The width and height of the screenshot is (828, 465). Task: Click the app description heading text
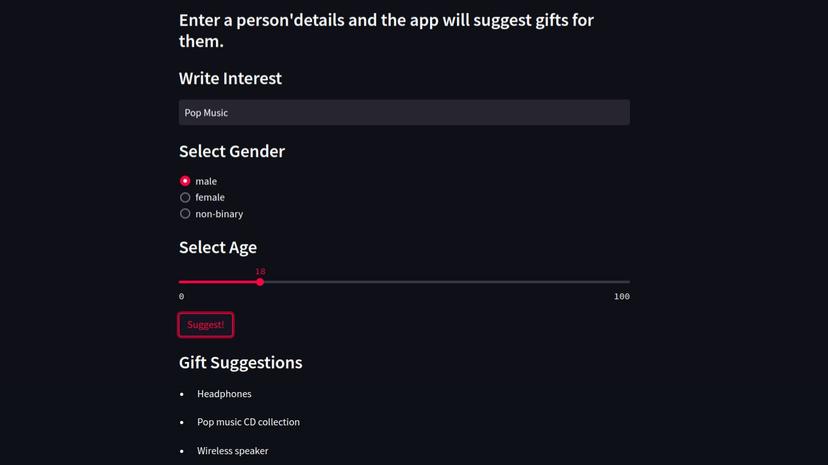pos(386,30)
